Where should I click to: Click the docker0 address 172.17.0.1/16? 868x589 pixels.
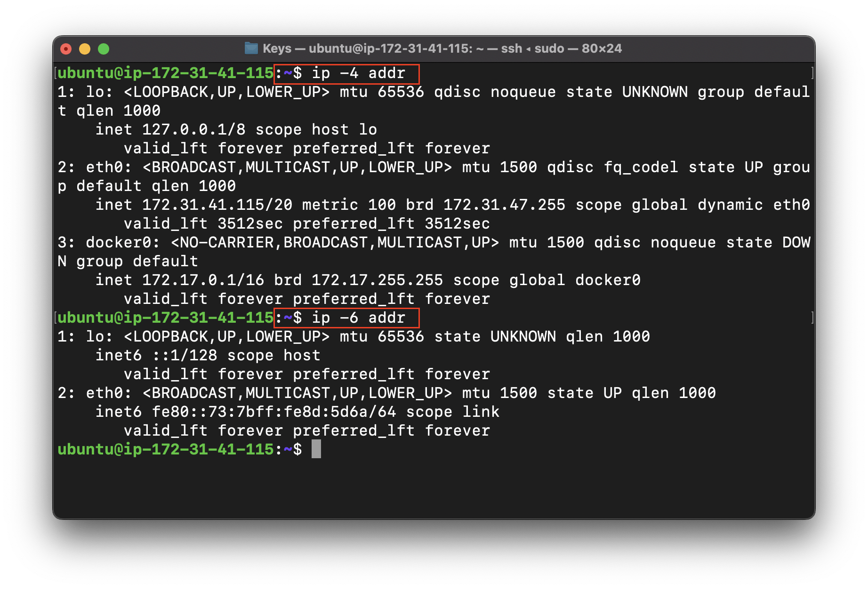[203, 280]
